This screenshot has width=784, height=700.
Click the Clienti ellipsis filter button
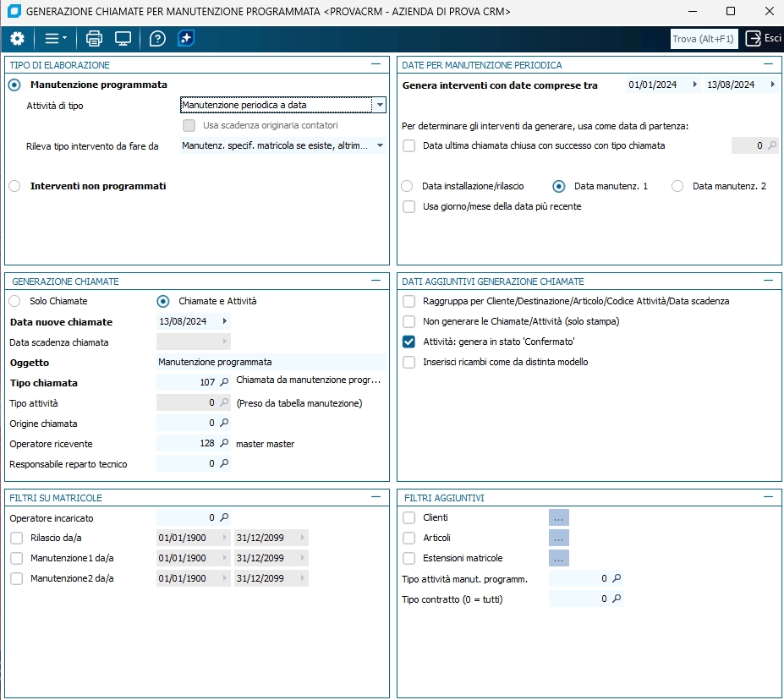coord(558,517)
